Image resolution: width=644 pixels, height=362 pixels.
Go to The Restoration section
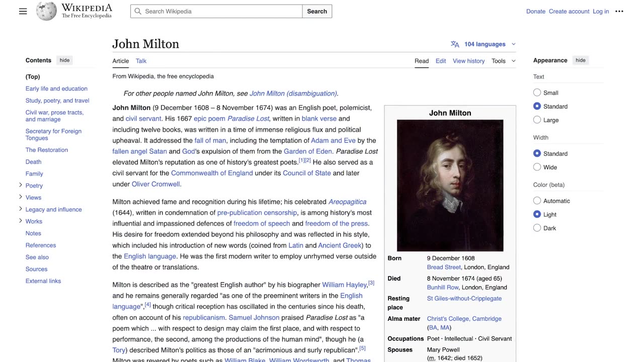(47, 150)
